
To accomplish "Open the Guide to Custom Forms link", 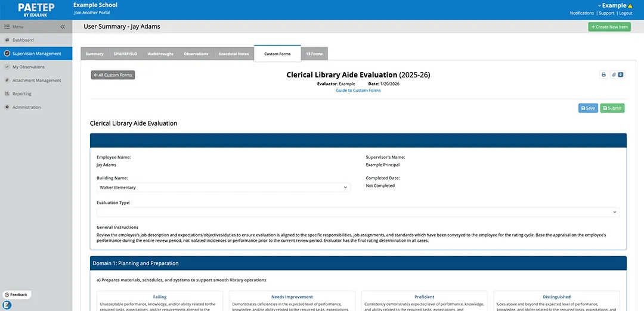I will (358, 91).
